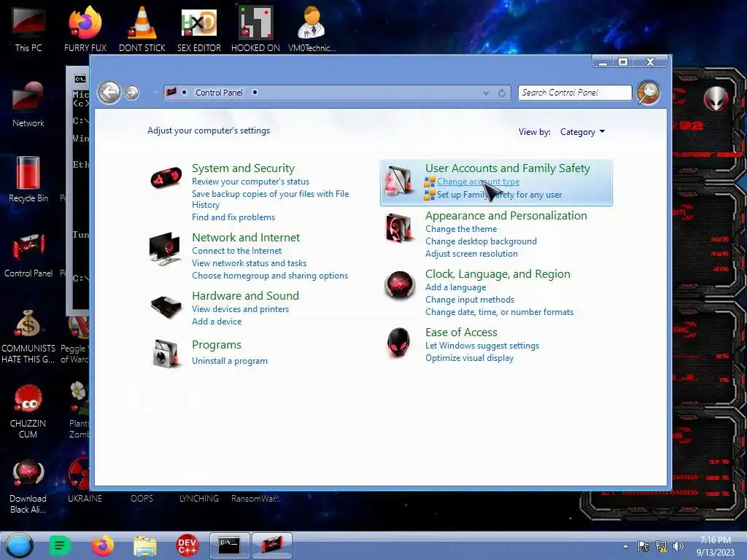The image size is (747, 560).
Task: Open Appearance and Personalization heading
Action: point(506,215)
